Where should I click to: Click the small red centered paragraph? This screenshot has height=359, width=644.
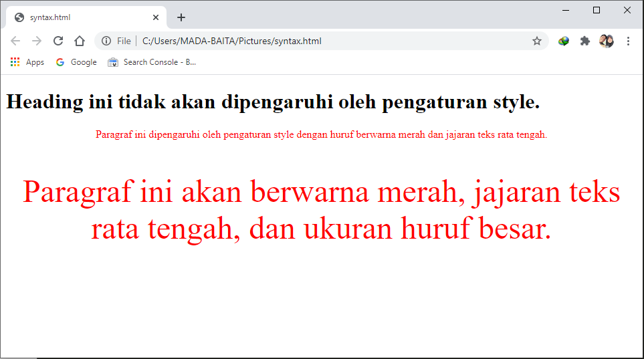click(321, 134)
